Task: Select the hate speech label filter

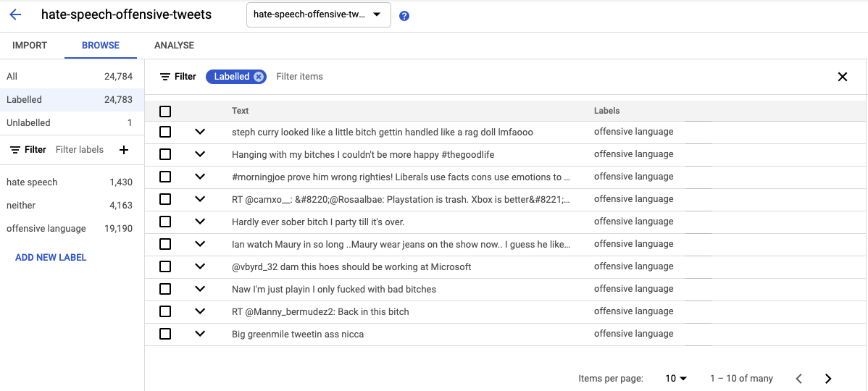Action: point(32,182)
